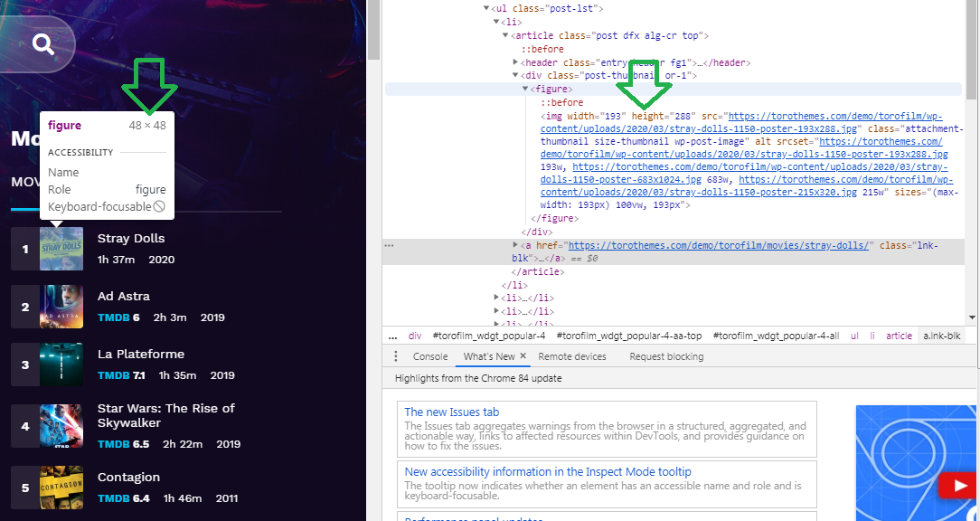Screen dimensions: 980x521
Task: Collapse the first li node
Action: (496, 22)
